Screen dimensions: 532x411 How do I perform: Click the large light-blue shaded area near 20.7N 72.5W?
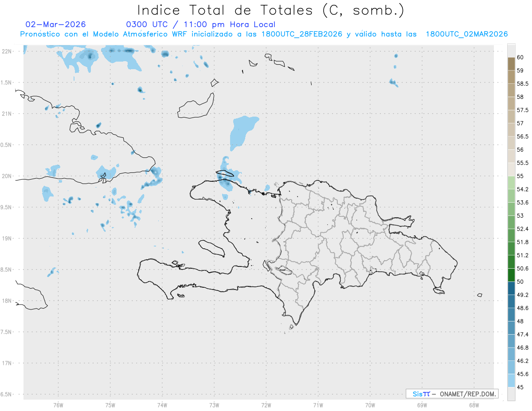pyautogui.click(x=242, y=132)
